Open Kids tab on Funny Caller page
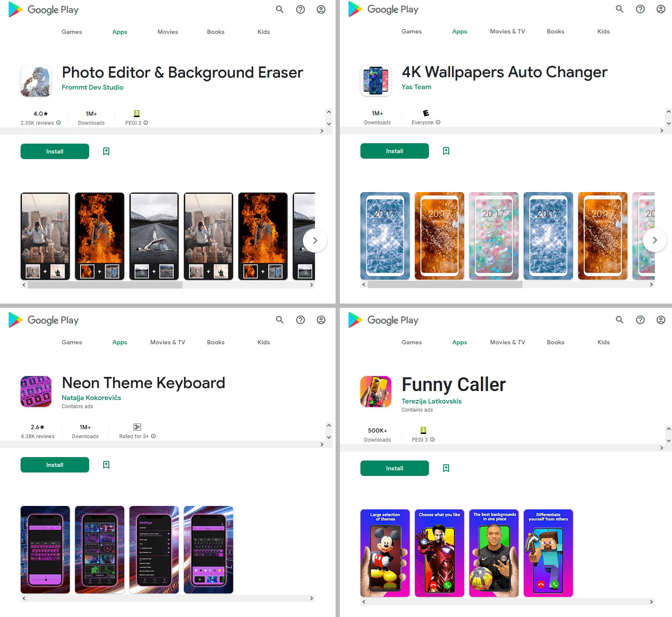This screenshot has height=617, width=672. point(603,342)
